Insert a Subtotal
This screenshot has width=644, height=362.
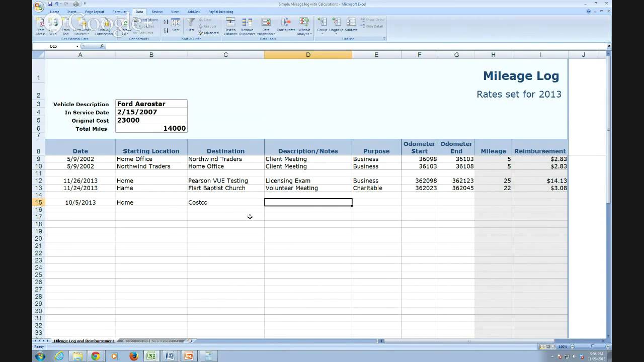tap(351, 25)
